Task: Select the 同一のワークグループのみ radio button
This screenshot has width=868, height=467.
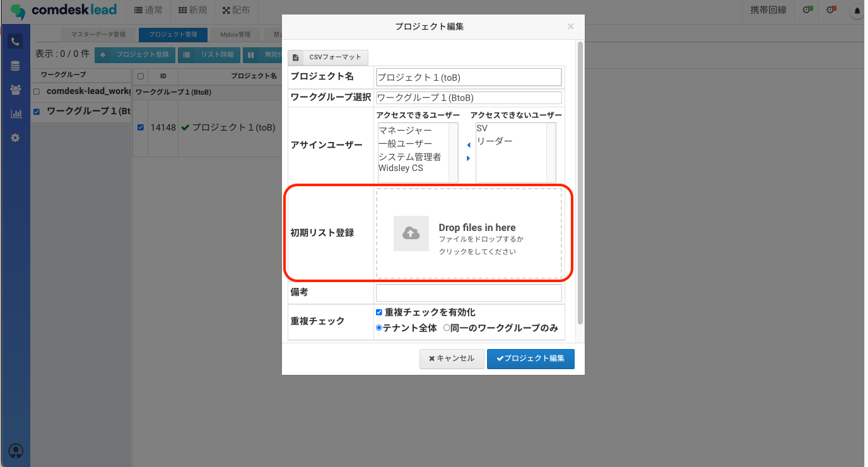Action: tap(447, 328)
